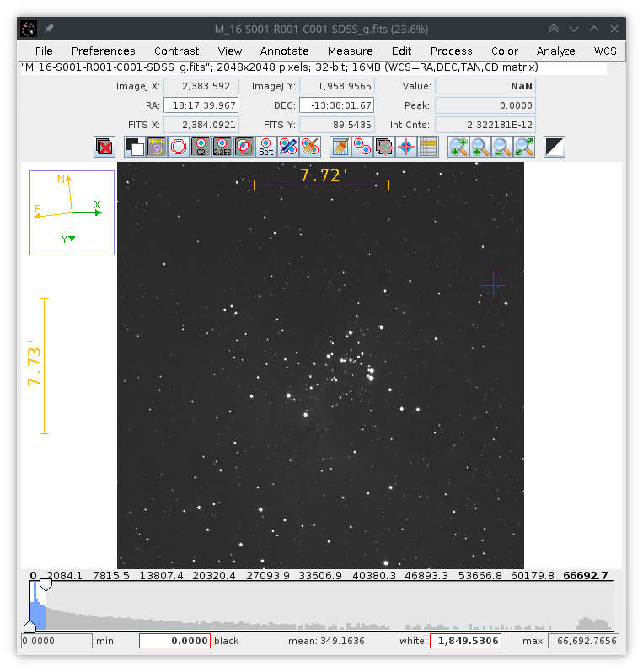Toggle the show aperture NAME label icon
Screen dimensions: 643x672
point(157,147)
